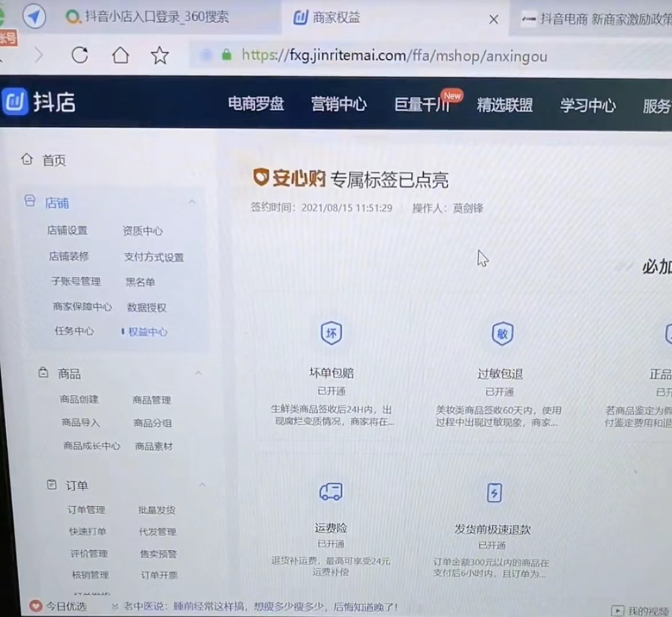Click the 安心购 orange shield icon
This screenshot has height=617, width=672.
click(x=261, y=177)
